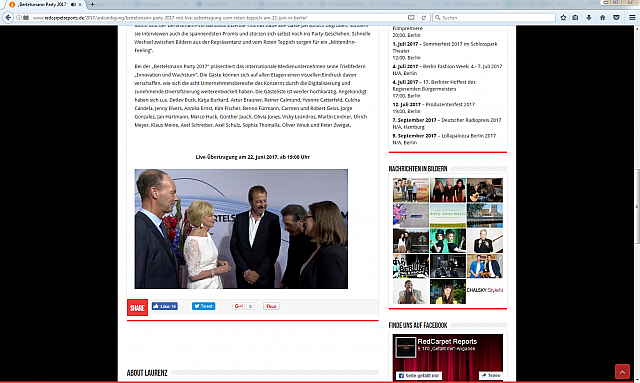Image resolution: width=640 pixels, height=383 pixels.
Task: Open the Bertelsmann party group photo
Action: tap(241, 229)
